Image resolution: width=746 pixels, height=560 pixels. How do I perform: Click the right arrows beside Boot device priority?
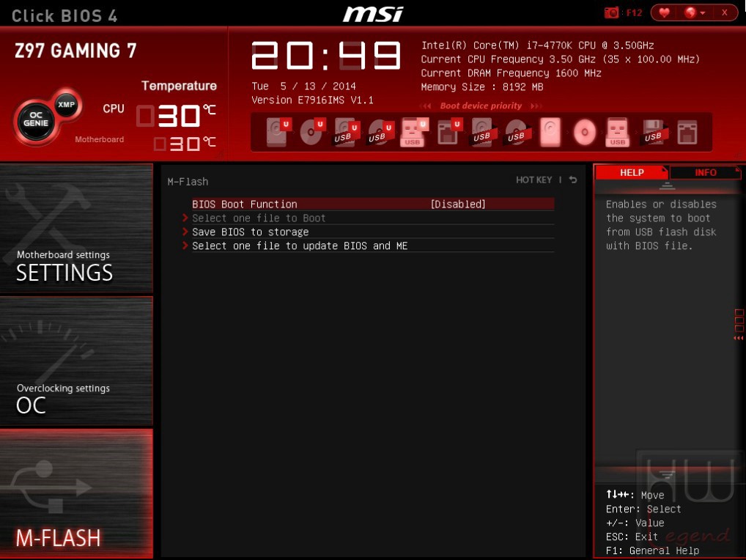coord(536,106)
